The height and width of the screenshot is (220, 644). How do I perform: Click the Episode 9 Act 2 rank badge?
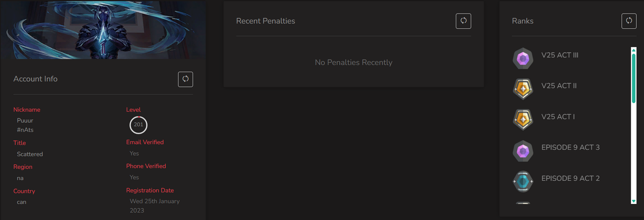pos(523,182)
